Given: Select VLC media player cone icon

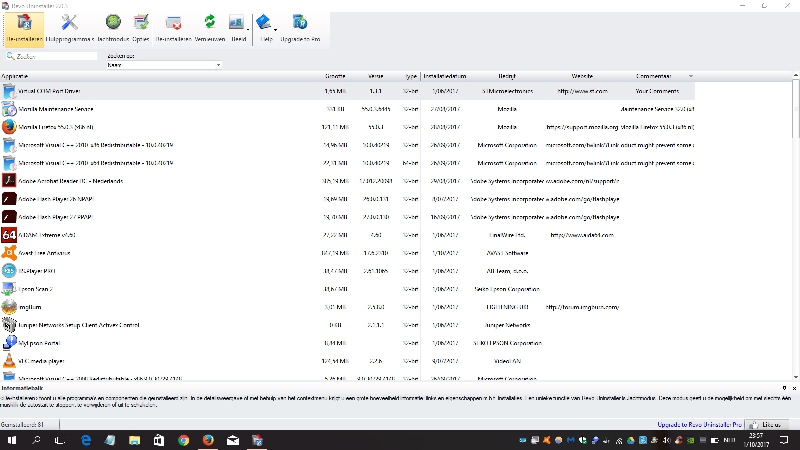Looking at the screenshot, I should click(9, 361).
